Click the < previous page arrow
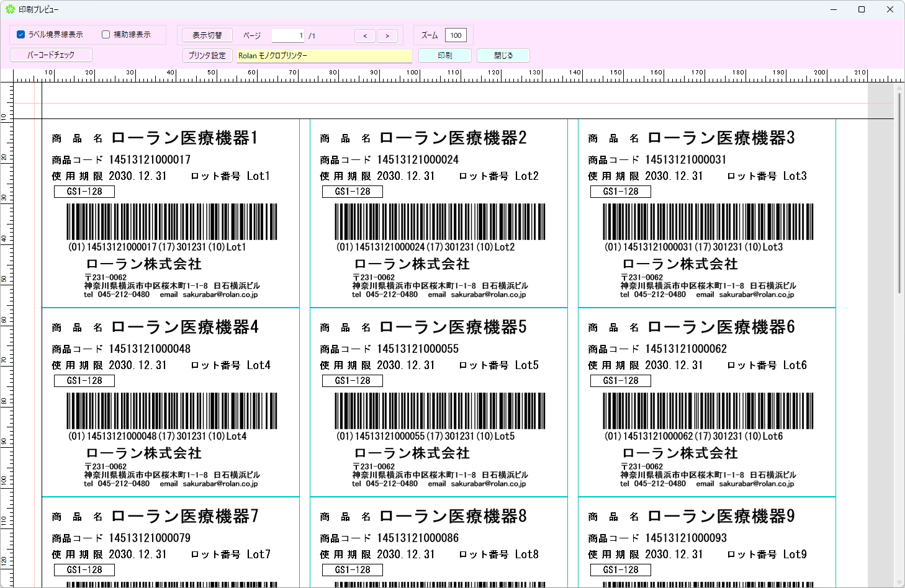905x588 pixels. click(x=365, y=35)
